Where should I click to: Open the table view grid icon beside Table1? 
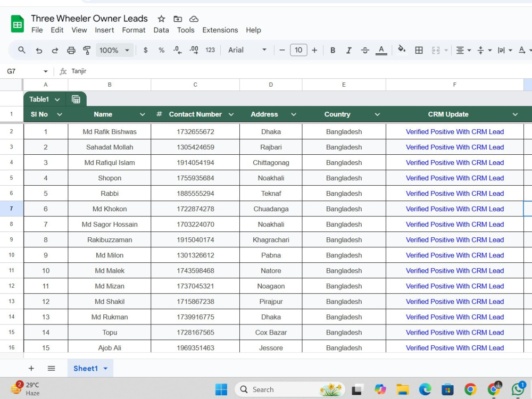point(76,99)
